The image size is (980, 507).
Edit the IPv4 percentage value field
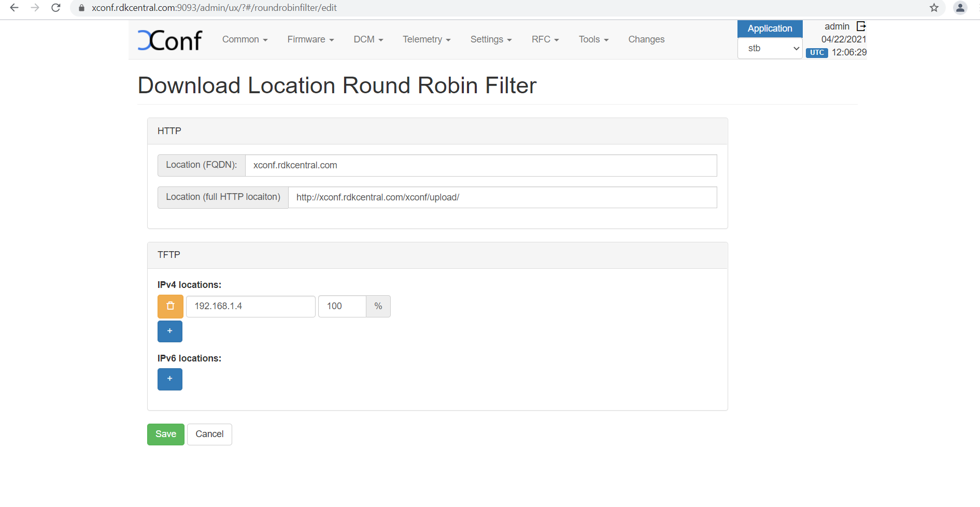pyautogui.click(x=342, y=306)
